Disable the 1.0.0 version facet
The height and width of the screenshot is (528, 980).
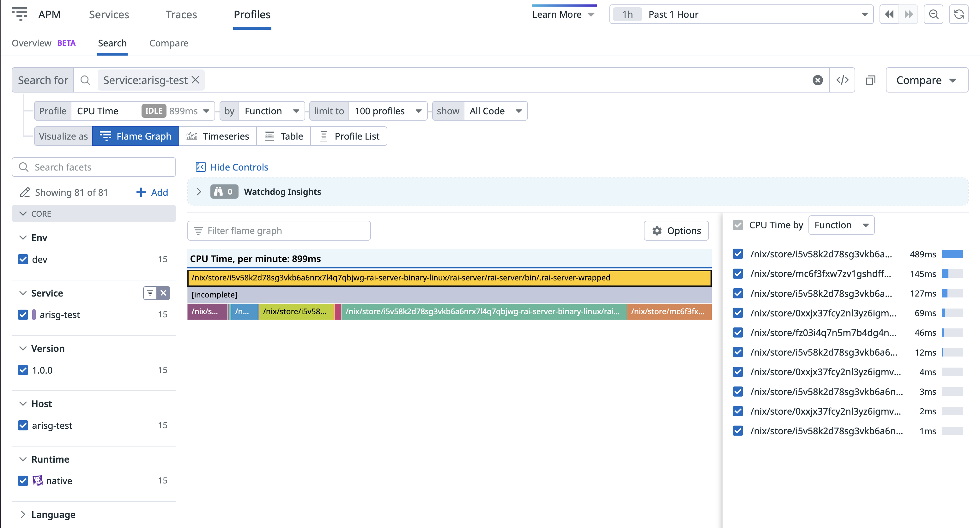[23, 370]
